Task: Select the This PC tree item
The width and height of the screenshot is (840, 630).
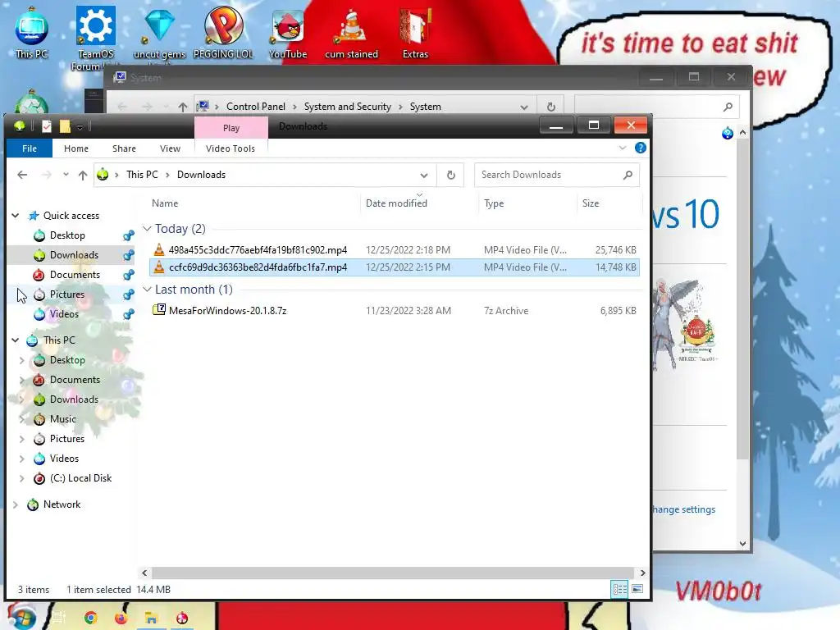Action: [x=59, y=340]
